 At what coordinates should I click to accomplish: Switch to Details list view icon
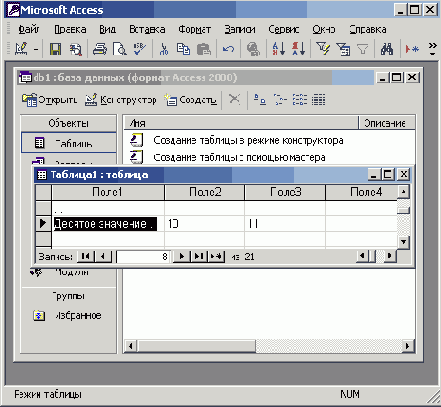point(318,99)
